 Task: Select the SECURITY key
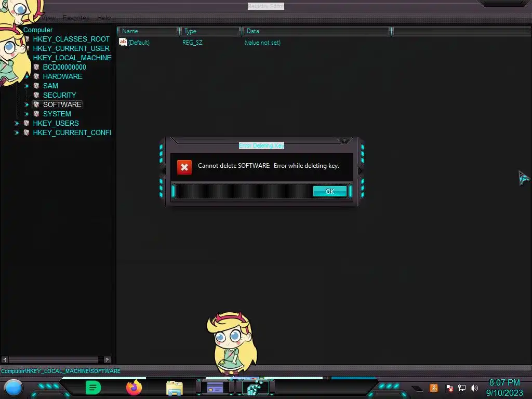(x=59, y=95)
